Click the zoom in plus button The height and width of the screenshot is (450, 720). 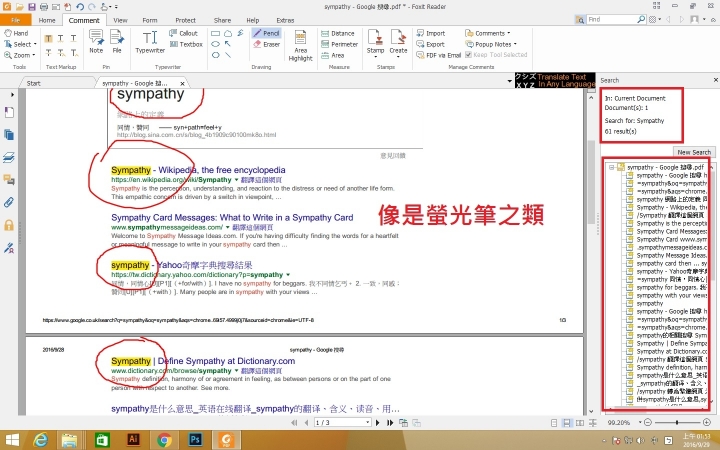(x=707, y=422)
